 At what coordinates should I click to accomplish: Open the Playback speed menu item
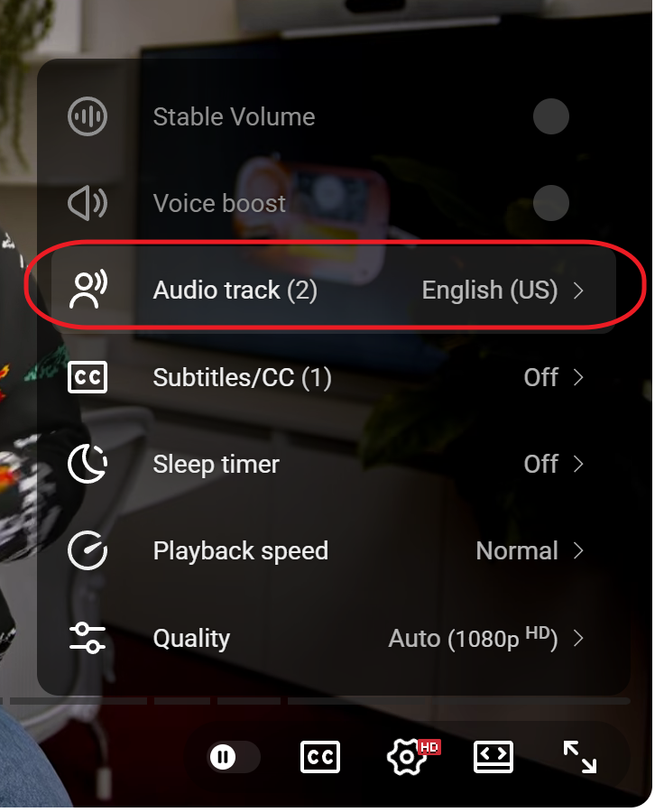pos(334,550)
